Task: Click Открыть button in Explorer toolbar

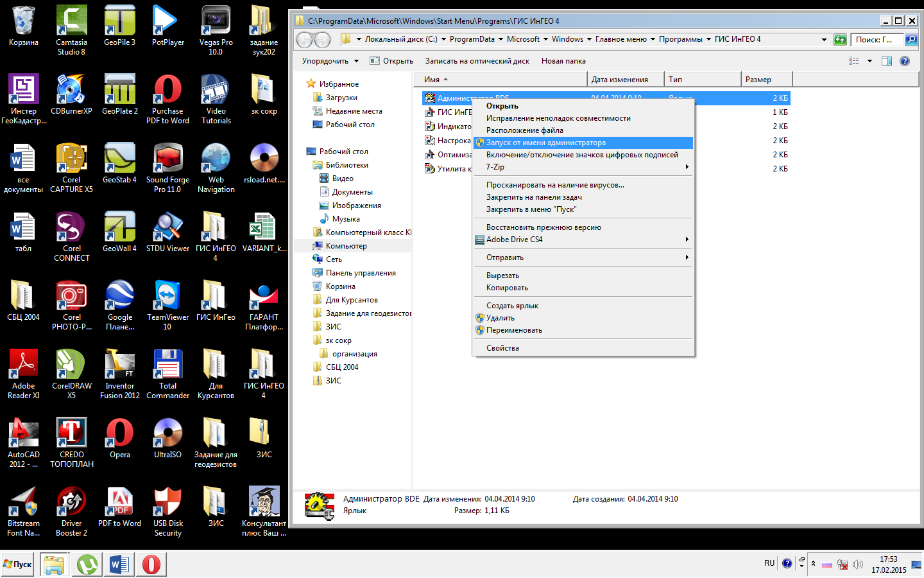Action: 391,61
